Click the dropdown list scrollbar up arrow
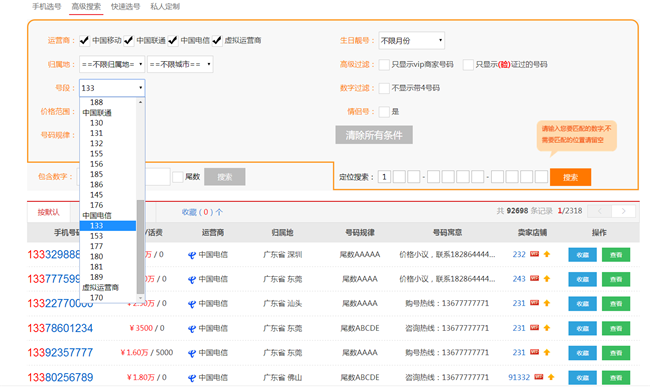 point(141,102)
